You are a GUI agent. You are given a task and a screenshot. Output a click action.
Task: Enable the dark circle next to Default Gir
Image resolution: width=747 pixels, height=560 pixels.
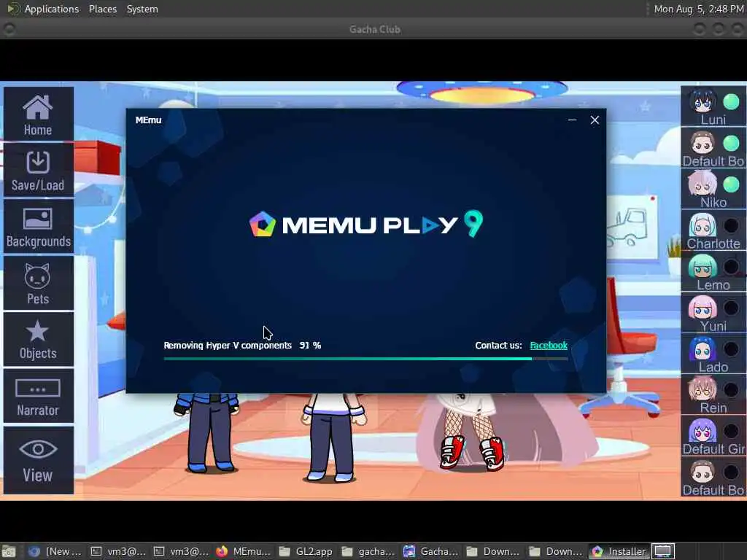(731, 432)
